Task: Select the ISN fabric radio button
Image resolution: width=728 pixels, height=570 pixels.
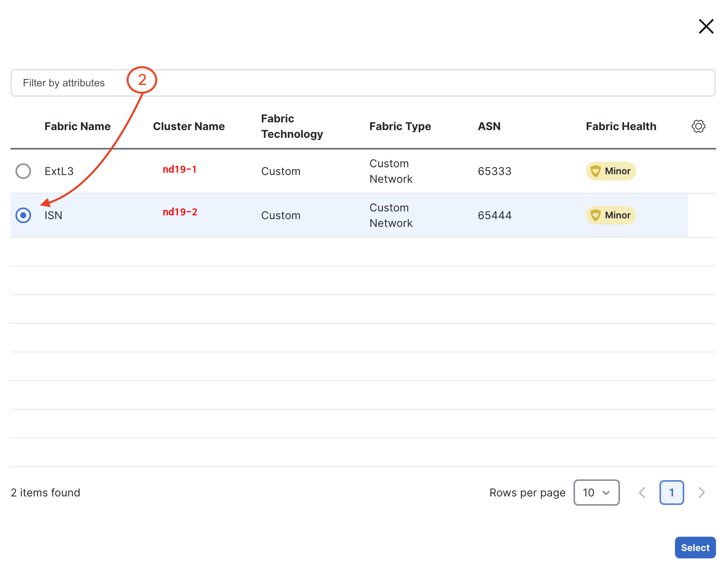Action: tap(23, 215)
